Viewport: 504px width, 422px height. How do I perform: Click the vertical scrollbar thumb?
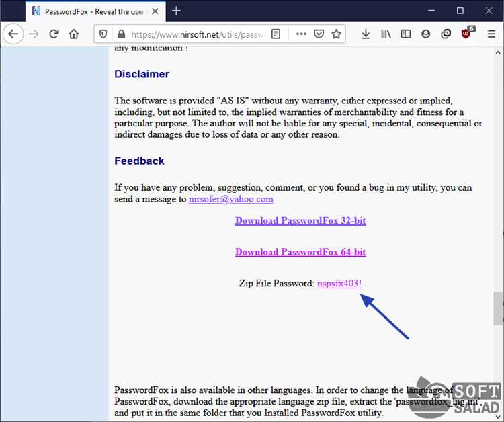coord(497,308)
